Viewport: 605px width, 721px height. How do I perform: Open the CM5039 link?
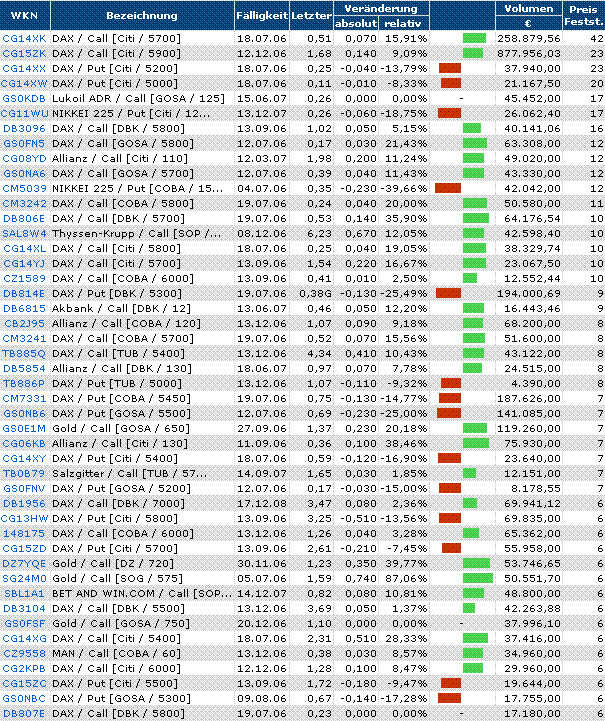pyautogui.click(x=24, y=189)
